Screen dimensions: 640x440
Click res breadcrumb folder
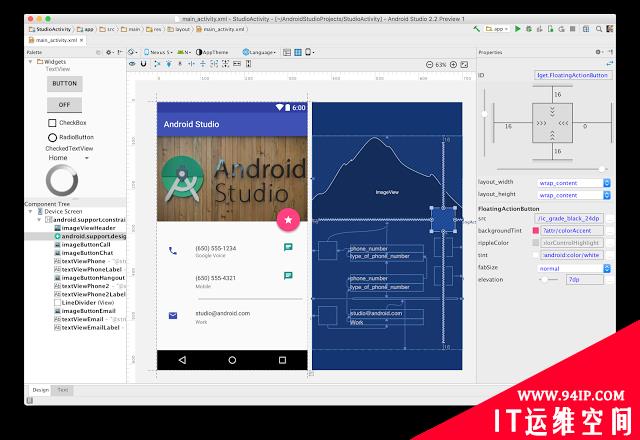click(x=154, y=29)
